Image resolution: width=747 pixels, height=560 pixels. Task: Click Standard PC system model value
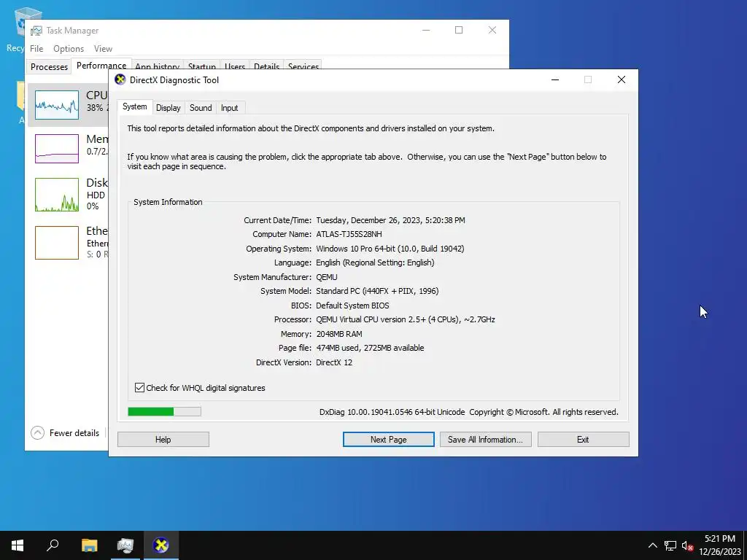[x=377, y=291]
